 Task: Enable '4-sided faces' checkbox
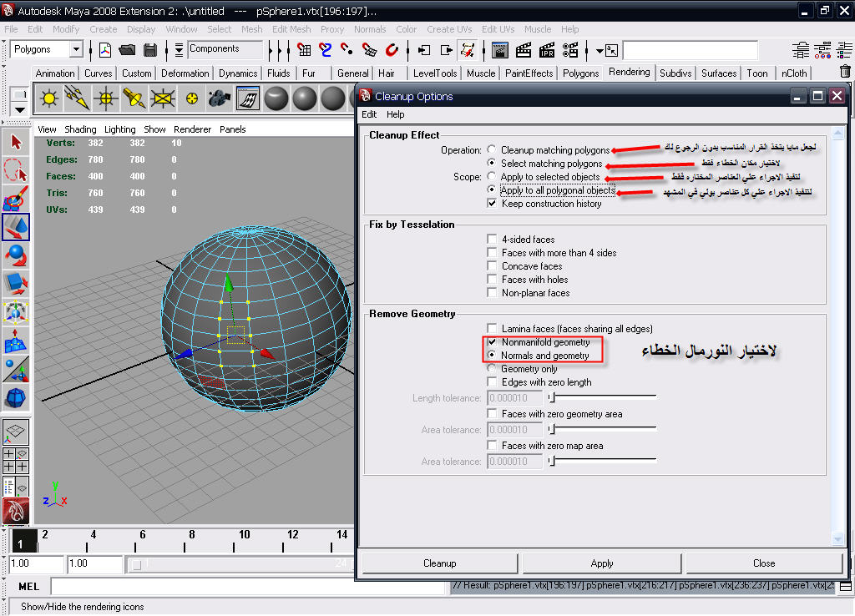(x=492, y=239)
